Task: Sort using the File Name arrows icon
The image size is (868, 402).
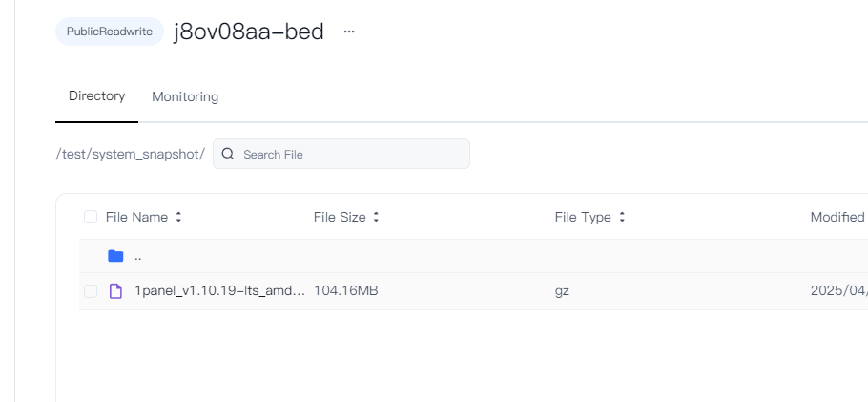Action: pyautogui.click(x=178, y=217)
